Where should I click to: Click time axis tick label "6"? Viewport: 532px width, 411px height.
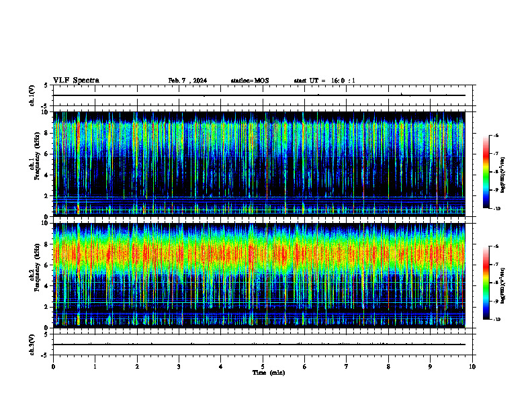(x=304, y=367)
